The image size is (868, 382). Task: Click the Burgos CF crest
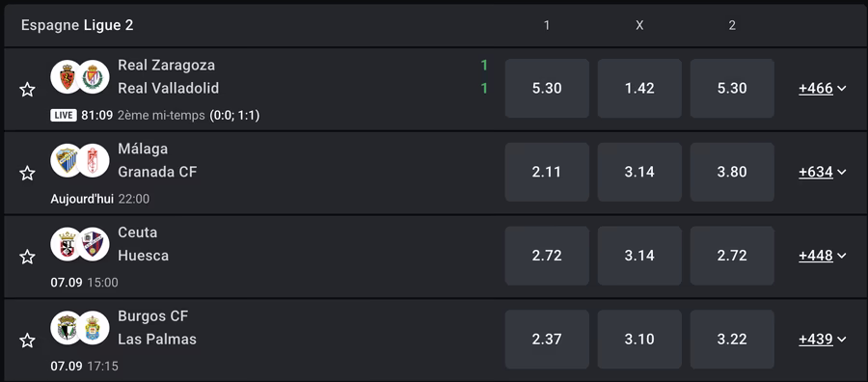[67, 328]
